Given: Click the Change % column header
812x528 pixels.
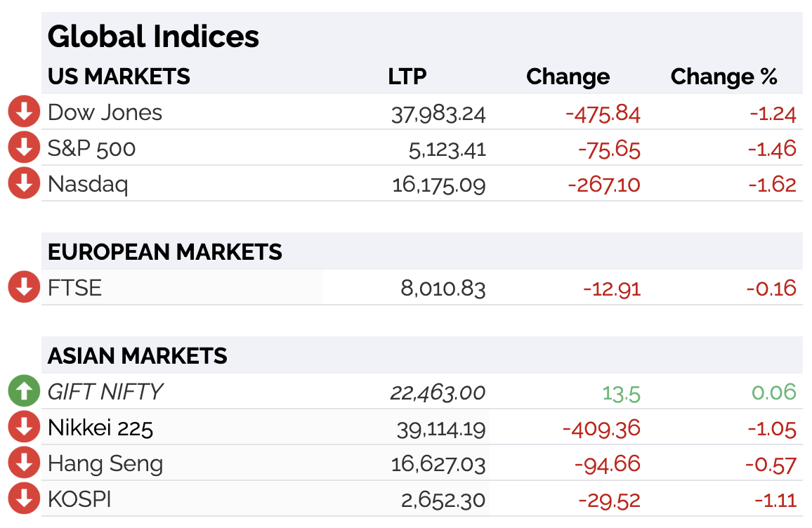Looking at the screenshot, I should click(724, 77).
